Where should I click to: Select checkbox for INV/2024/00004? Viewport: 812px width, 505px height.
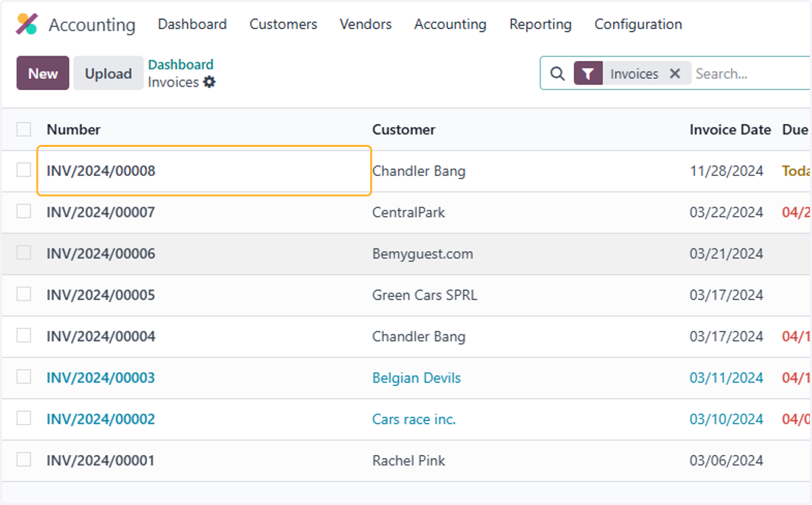pyautogui.click(x=24, y=335)
